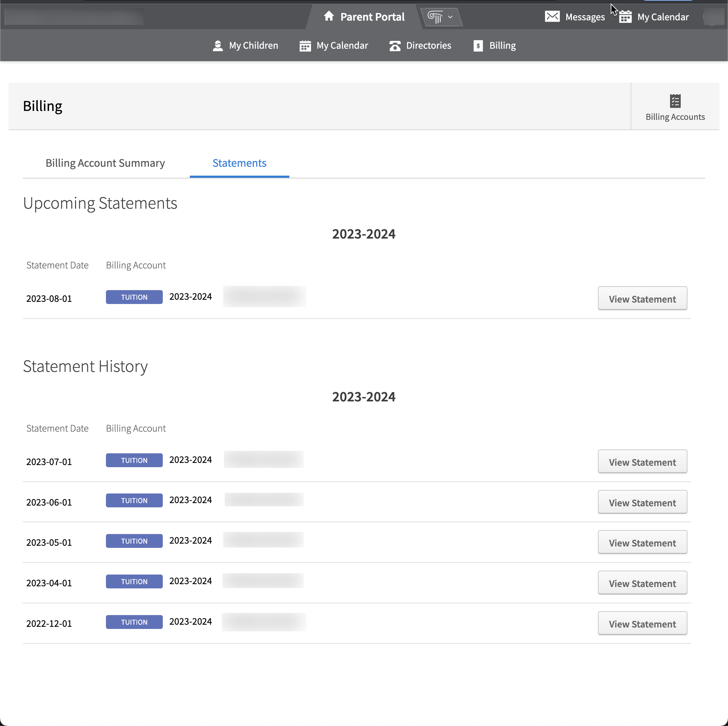Open Directories menu item

(420, 46)
